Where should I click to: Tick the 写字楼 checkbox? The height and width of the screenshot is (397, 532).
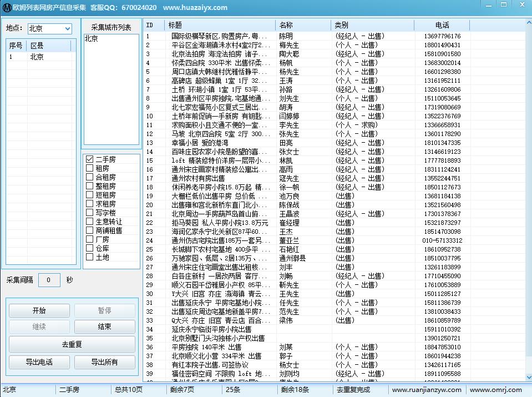click(x=89, y=212)
